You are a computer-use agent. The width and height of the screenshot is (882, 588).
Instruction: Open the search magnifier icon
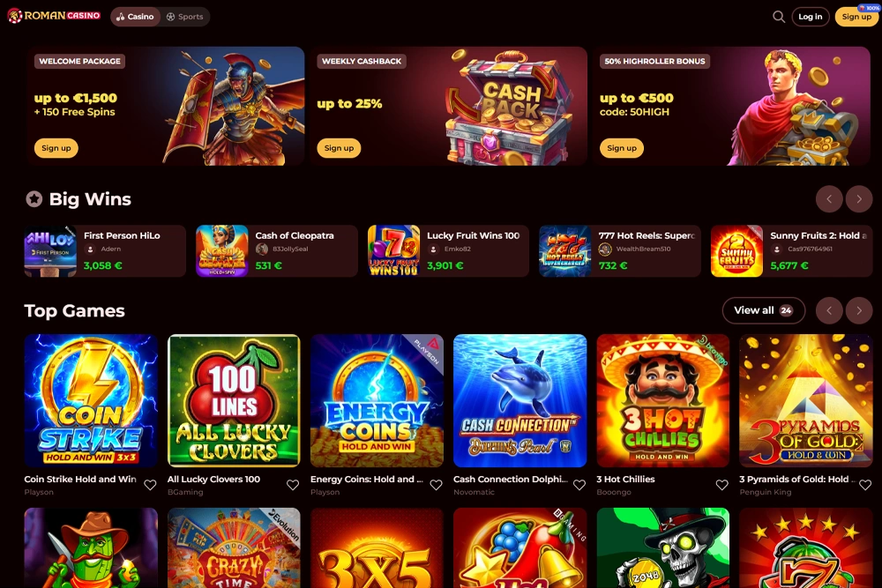tap(779, 17)
